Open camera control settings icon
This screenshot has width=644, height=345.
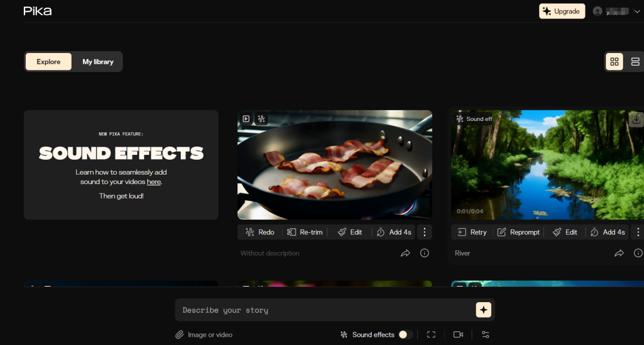[x=458, y=335]
